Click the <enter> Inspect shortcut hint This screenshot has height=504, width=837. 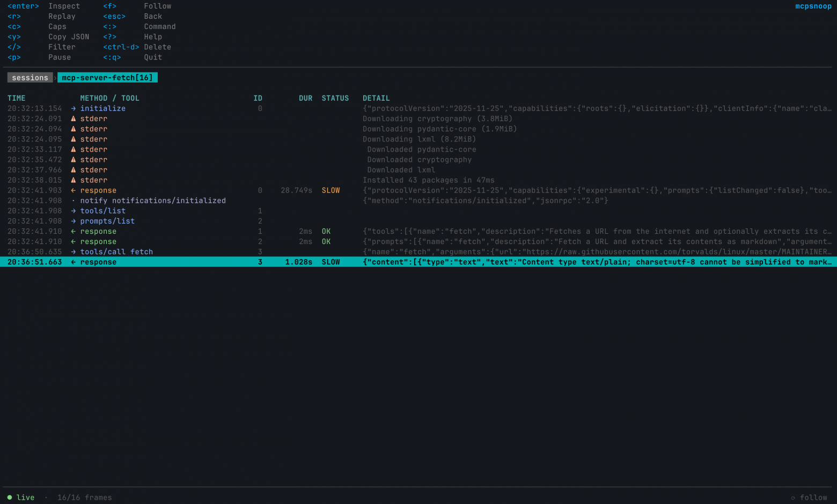click(x=43, y=6)
